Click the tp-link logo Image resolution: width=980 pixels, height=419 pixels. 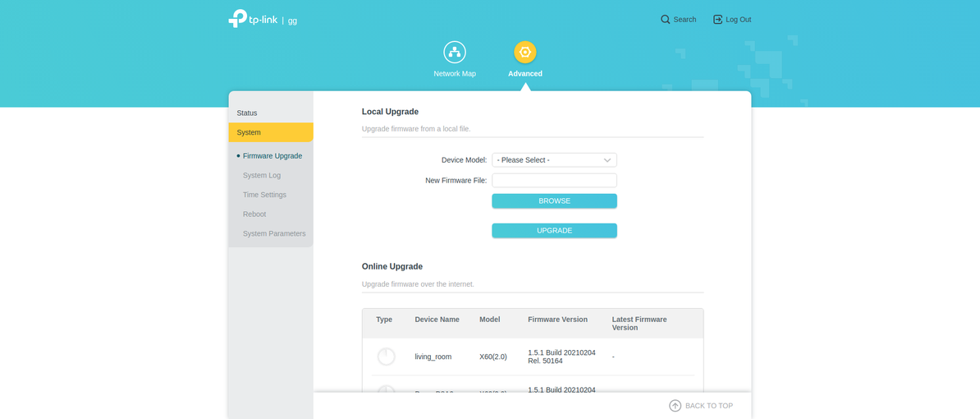coord(253,19)
